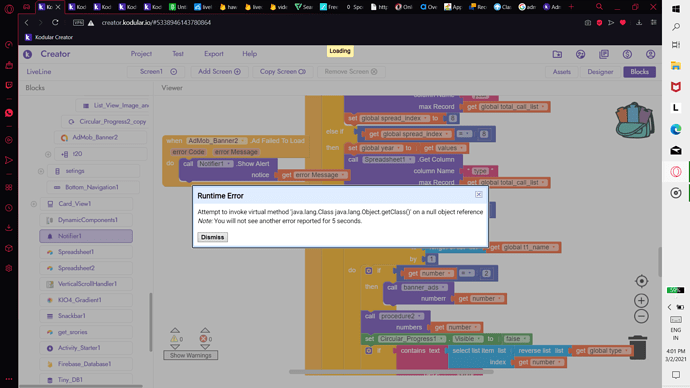Center the workspace with the target icon
Viewport: 690px width, 388px height.
coord(642,281)
